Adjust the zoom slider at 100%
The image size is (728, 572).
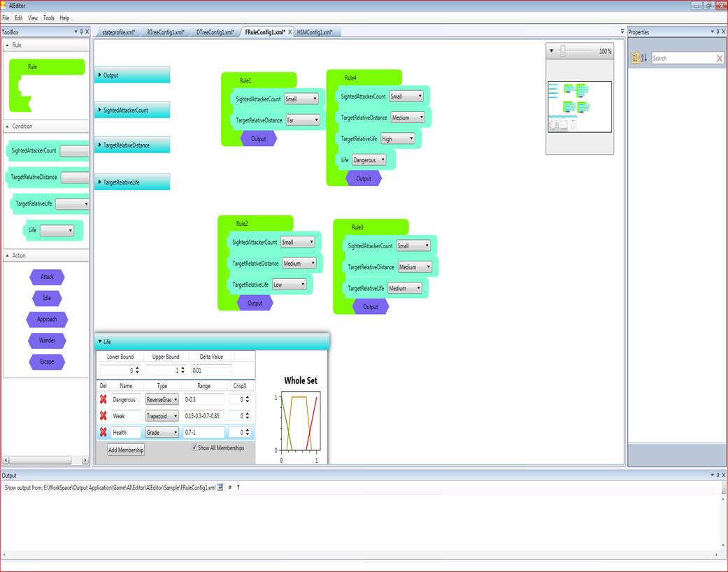click(x=562, y=51)
